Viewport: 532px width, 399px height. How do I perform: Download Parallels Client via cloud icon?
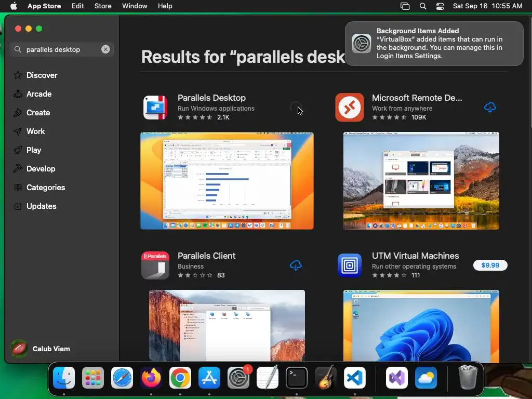pyautogui.click(x=296, y=265)
